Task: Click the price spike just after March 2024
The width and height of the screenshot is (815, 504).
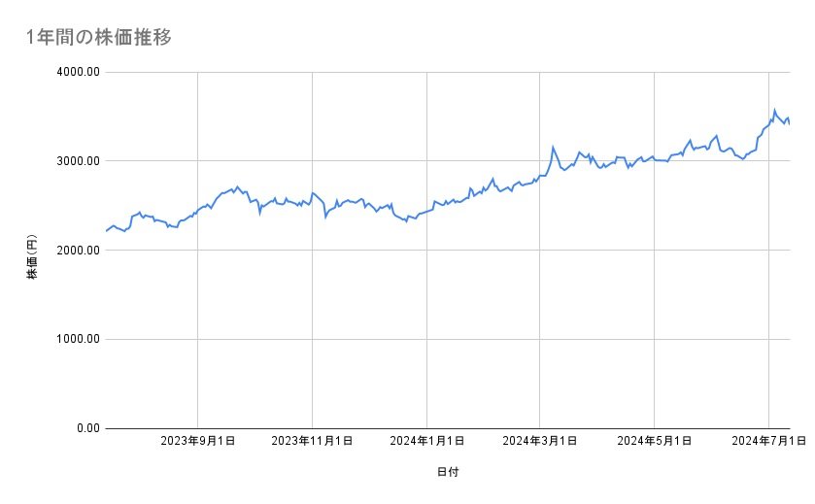Action: 553,148
